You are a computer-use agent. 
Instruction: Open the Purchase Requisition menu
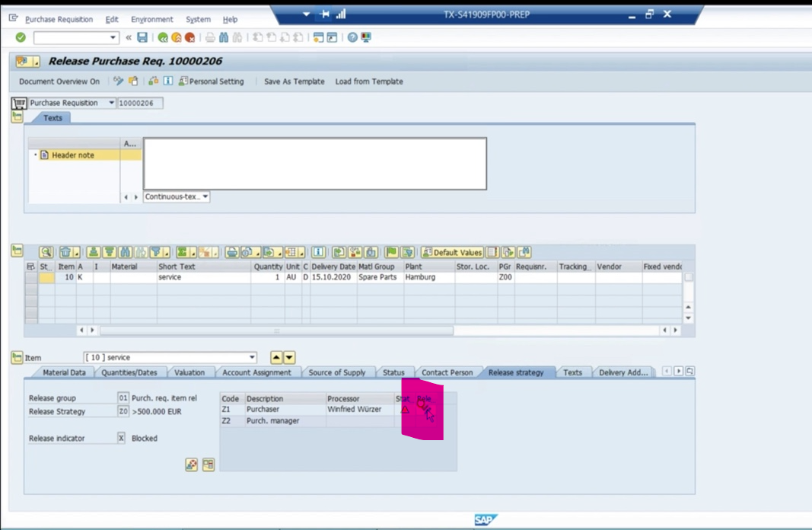tap(59, 19)
